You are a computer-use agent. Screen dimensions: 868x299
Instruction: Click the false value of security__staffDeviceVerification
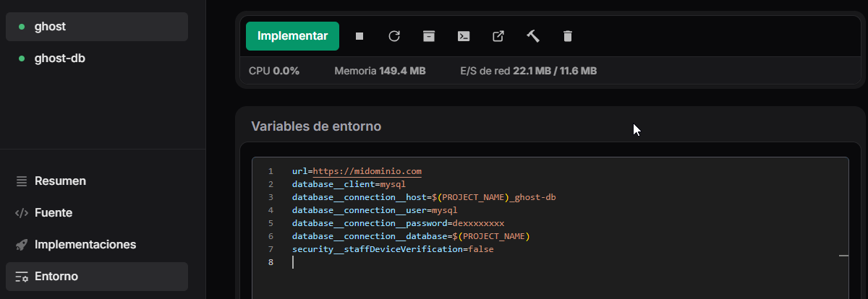click(x=481, y=249)
